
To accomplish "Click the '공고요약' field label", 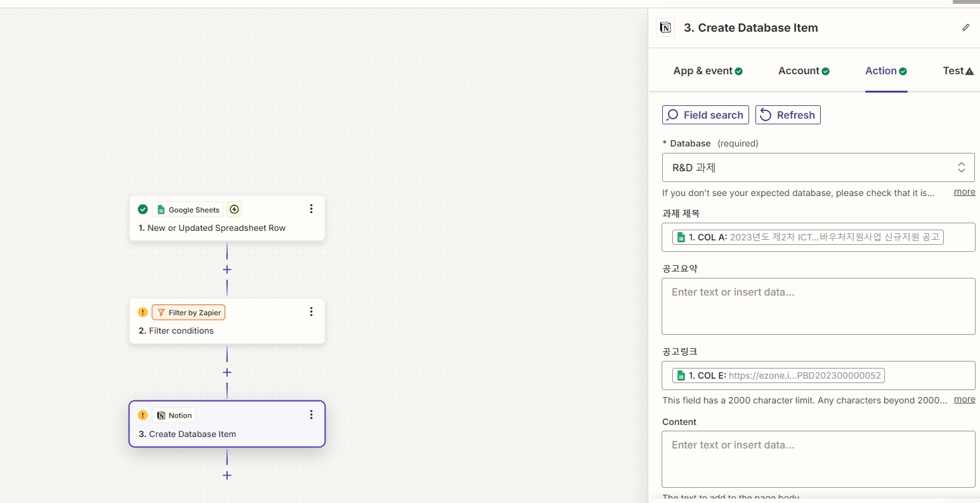I will coord(680,268).
